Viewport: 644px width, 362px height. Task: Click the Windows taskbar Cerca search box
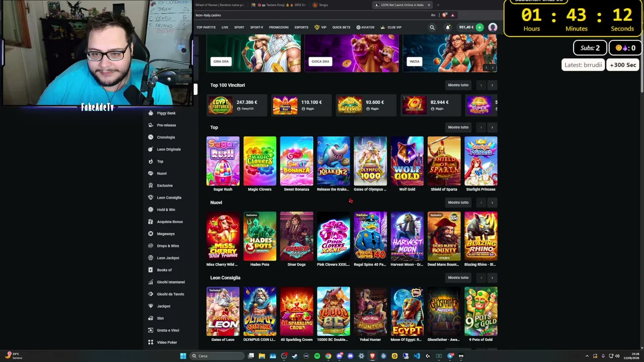216,356
